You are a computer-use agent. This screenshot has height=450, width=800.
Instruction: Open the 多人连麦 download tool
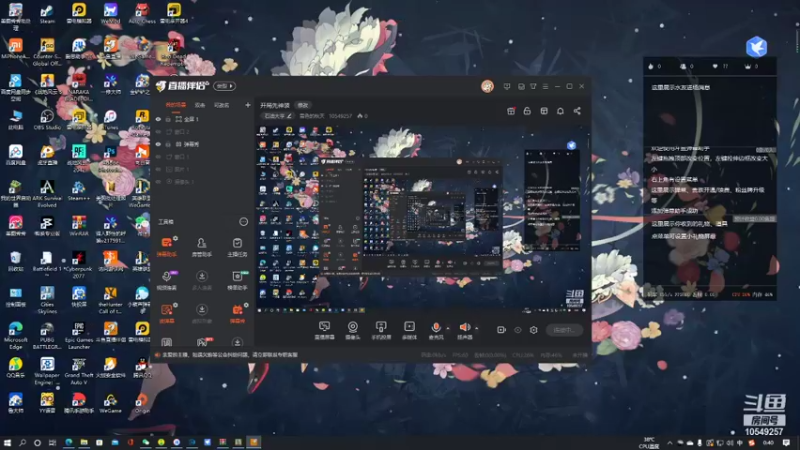[202, 280]
